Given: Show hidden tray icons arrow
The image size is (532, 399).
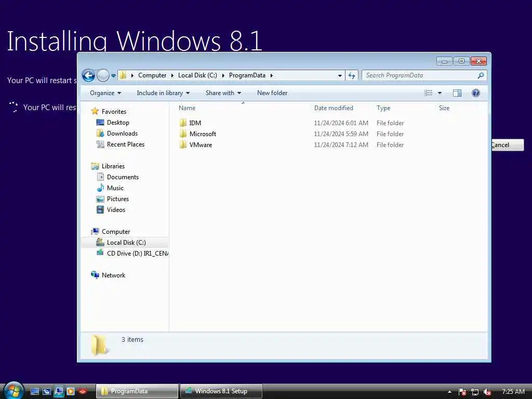Looking at the screenshot, I should click(449, 392).
